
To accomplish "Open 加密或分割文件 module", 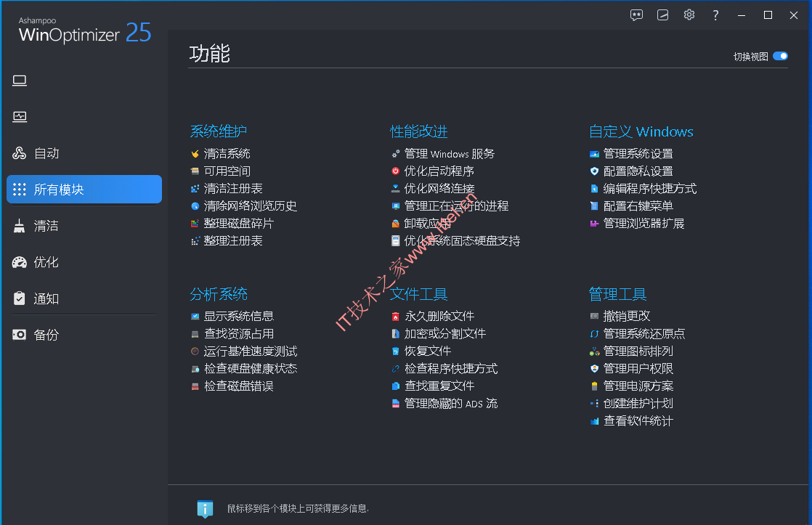I will [444, 334].
